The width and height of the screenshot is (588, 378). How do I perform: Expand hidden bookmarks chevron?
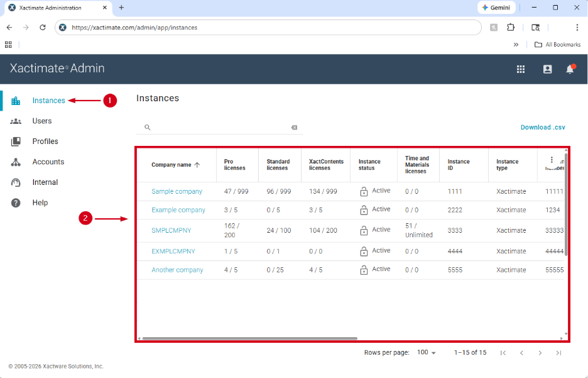point(516,45)
